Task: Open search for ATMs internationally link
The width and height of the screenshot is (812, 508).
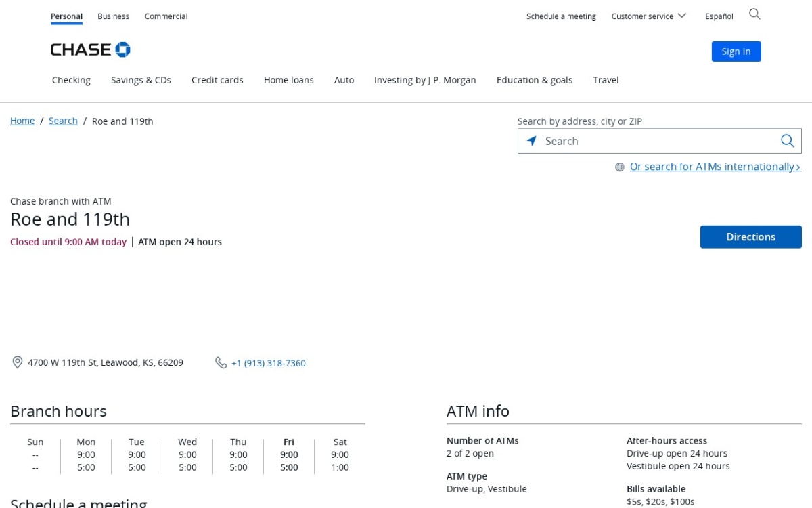Action: click(x=715, y=167)
